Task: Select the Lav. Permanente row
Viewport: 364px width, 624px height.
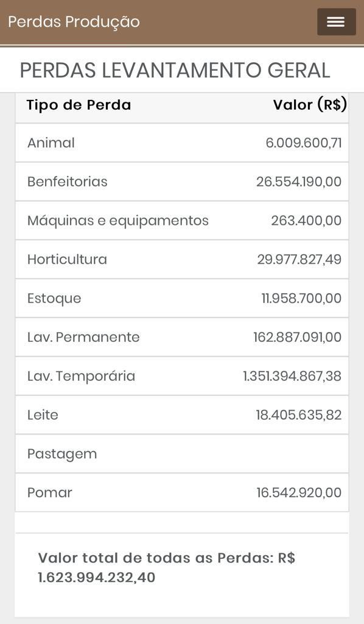Action: (x=182, y=337)
